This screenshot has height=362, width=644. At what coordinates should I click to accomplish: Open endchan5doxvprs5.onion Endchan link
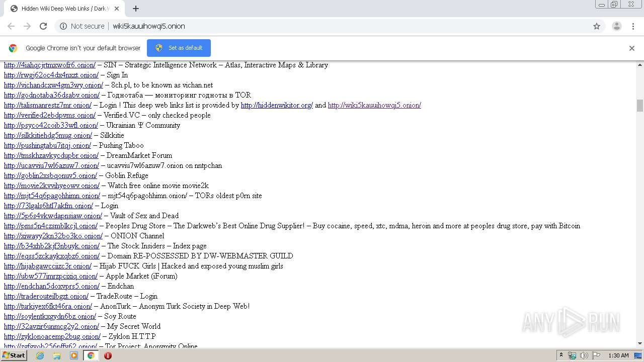[x=52, y=286]
